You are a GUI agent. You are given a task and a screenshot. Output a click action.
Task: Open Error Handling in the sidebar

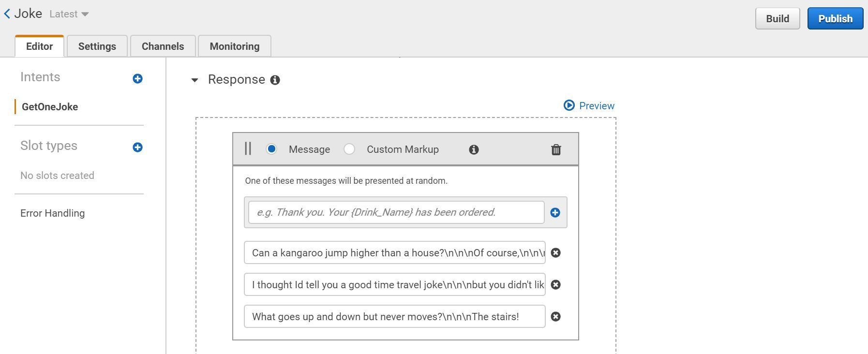pos(52,213)
